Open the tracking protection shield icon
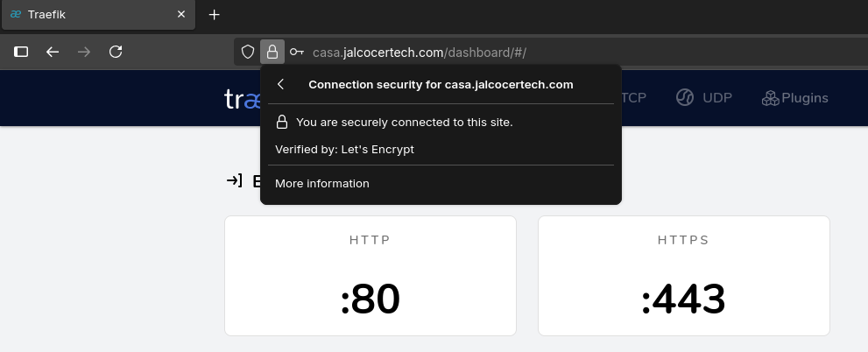The image size is (868, 352). (x=248, y=52)
